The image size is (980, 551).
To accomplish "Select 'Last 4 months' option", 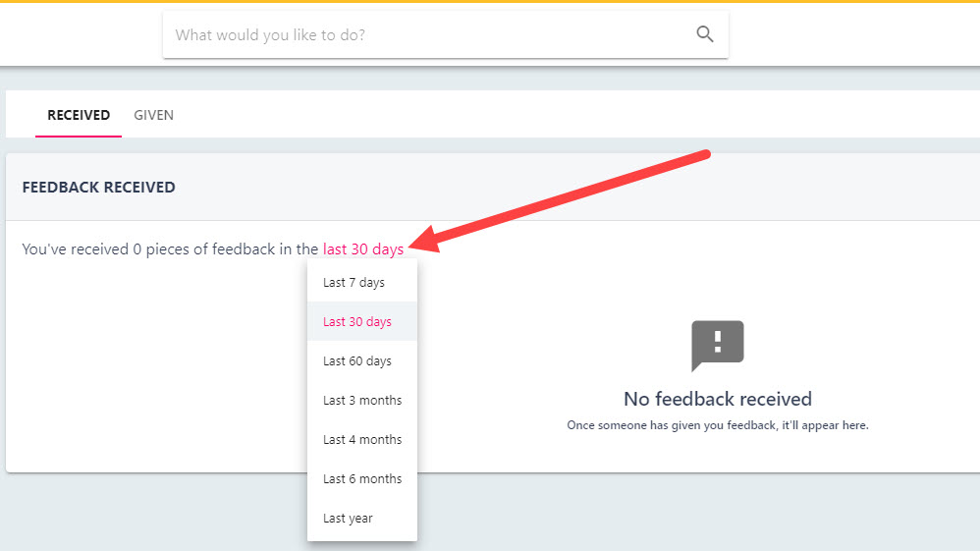I will pos(362,440).
